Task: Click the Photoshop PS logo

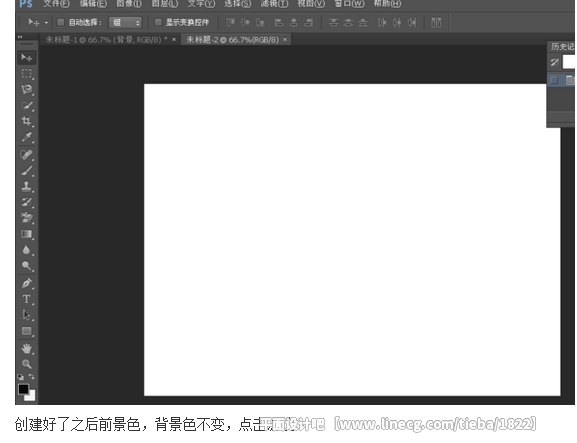Action: pos(26,4)
